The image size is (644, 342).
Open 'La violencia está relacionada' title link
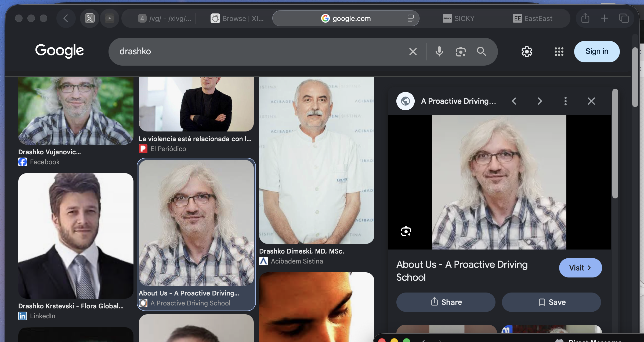pyautogui.click(x=195, y=139)
